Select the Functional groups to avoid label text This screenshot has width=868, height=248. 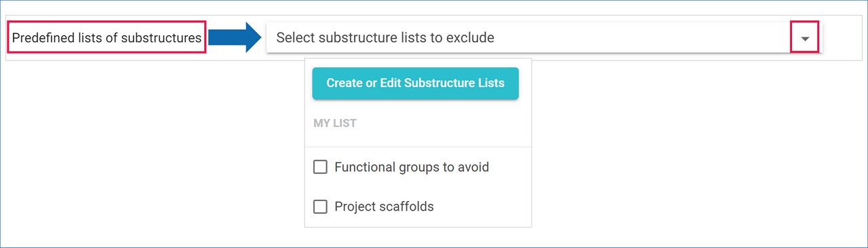tap(412, 167)
